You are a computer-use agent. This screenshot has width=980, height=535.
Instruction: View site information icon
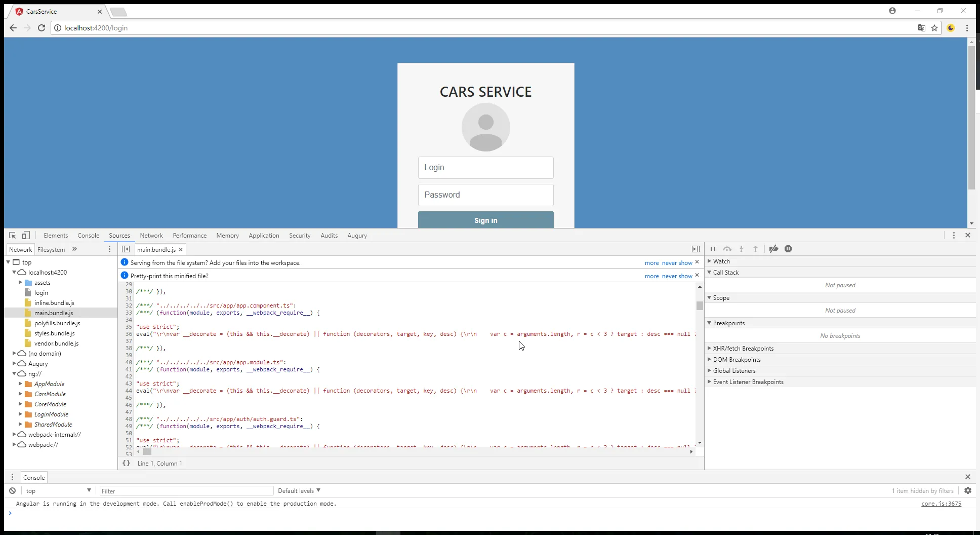click(x=58, y=28)
